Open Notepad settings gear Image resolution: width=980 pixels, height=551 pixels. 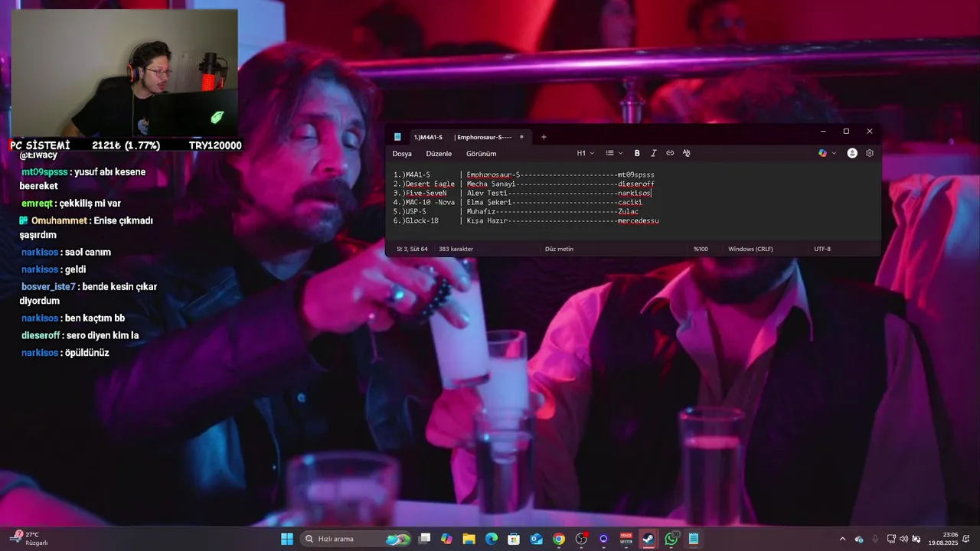[870, 153]
